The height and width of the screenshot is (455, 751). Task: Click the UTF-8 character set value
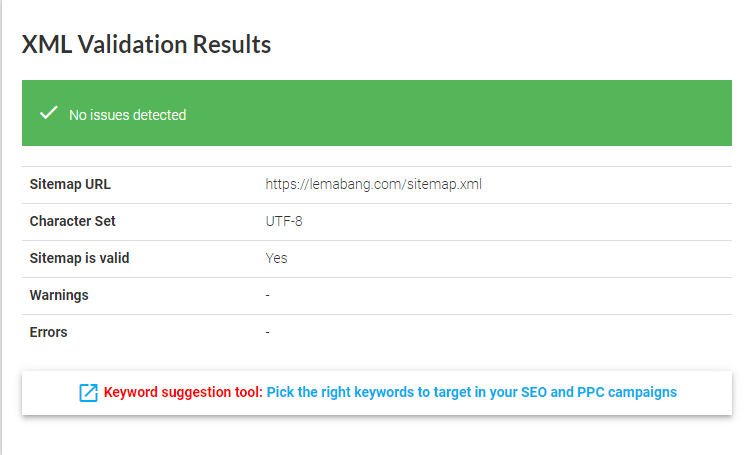click(284, 221)
